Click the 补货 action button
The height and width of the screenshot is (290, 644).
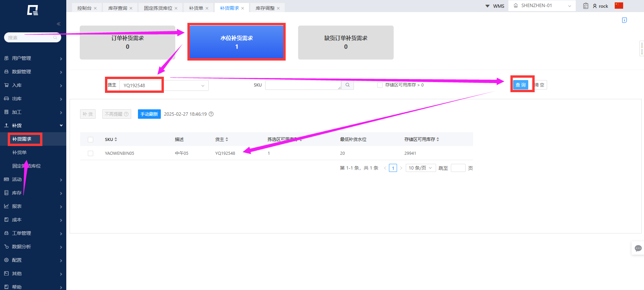point(88,114)
